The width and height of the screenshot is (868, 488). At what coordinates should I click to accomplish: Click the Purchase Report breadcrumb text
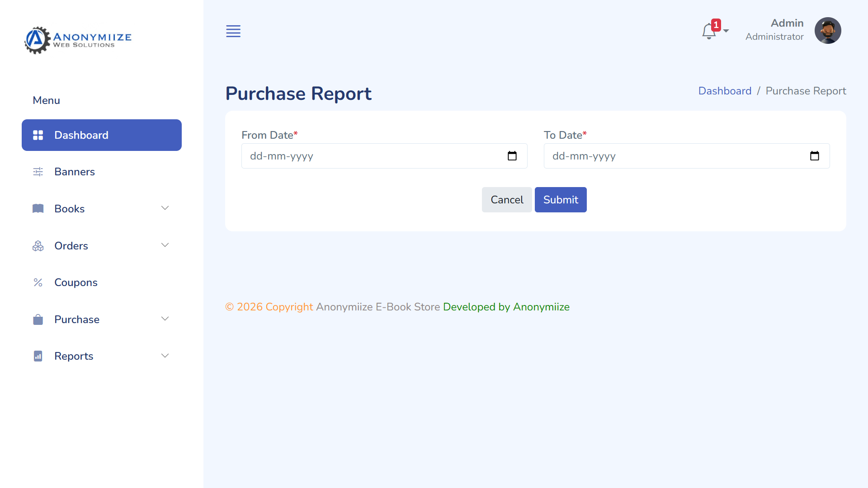(x=806, y=91)
